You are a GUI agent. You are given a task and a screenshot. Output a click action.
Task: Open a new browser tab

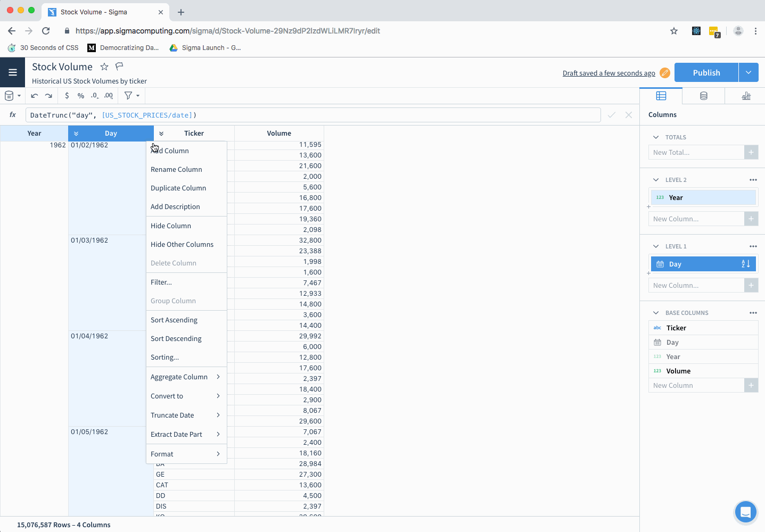point(181,12)
